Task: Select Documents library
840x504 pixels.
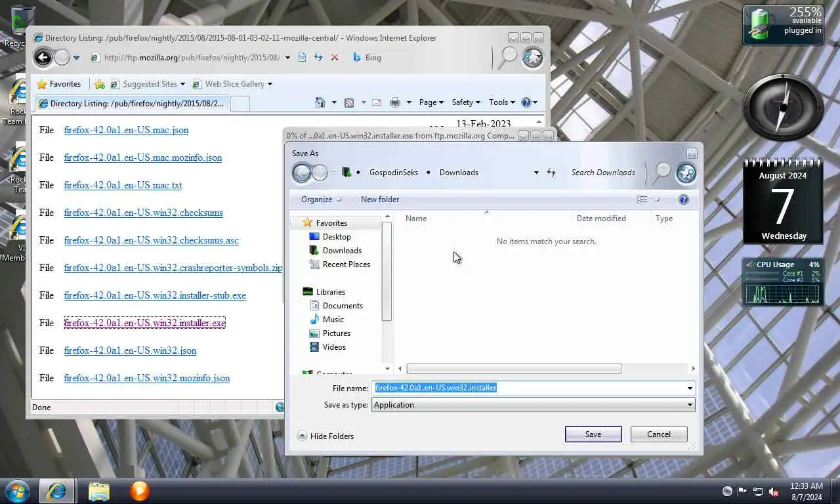Action: [x=343, y=306]
